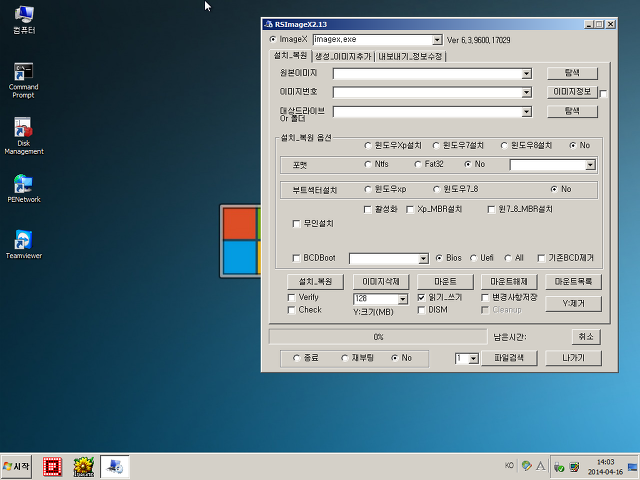Click show desktop icon at taskbar end
Screen dimensions: 640x480
tap(632, 467)
